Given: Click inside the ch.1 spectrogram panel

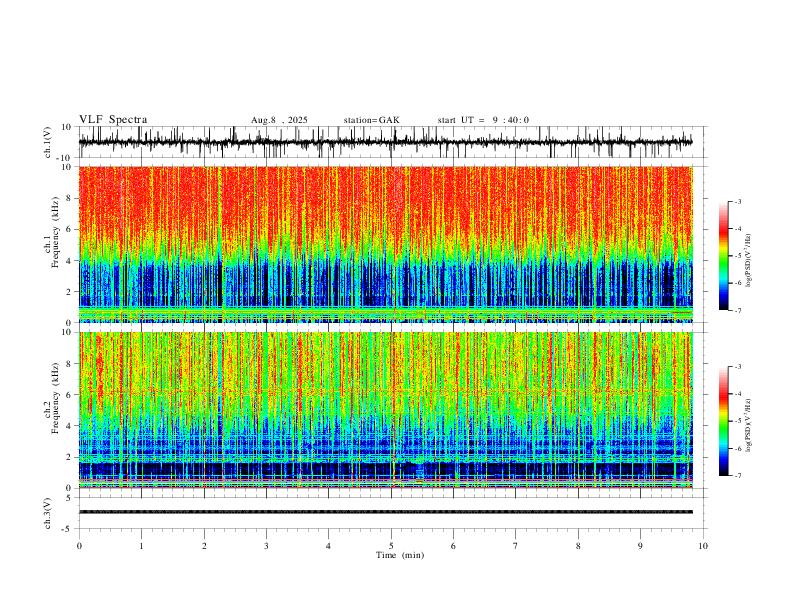Looking at the screenshot, I should [x=385, y=244].
